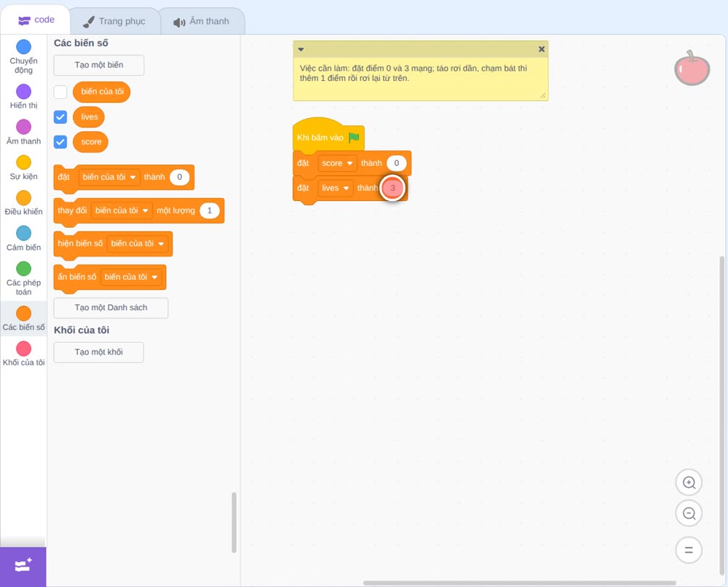Open the Các phép toán category
Viewport: 728px width, 587px height.
click(24, 279)
